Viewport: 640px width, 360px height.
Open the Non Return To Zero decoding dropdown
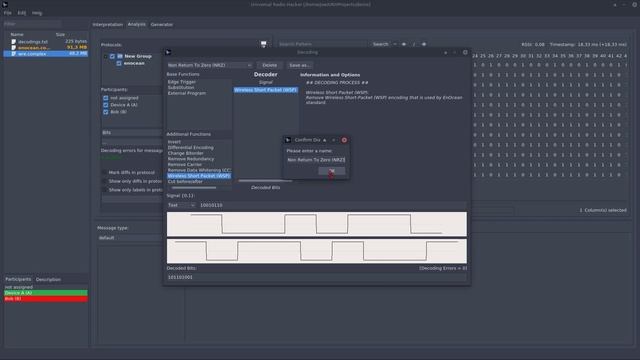tap(209, 65)
